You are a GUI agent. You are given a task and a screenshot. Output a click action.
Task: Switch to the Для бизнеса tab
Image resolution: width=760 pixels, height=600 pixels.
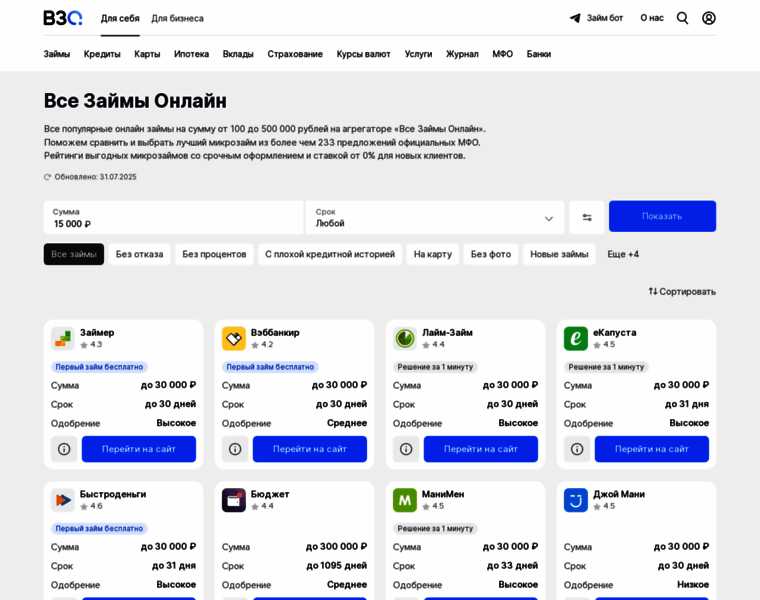[x=177, y=18]
